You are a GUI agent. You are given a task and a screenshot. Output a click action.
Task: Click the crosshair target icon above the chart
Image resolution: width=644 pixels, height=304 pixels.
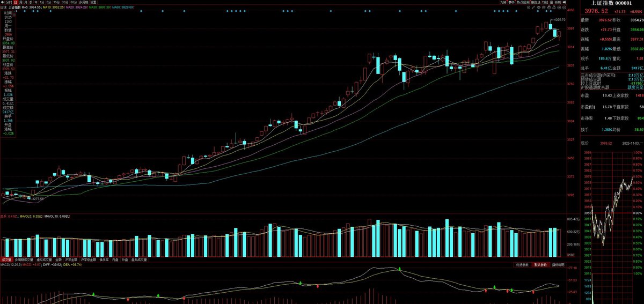pyautogui.click(x=529, y=8)
